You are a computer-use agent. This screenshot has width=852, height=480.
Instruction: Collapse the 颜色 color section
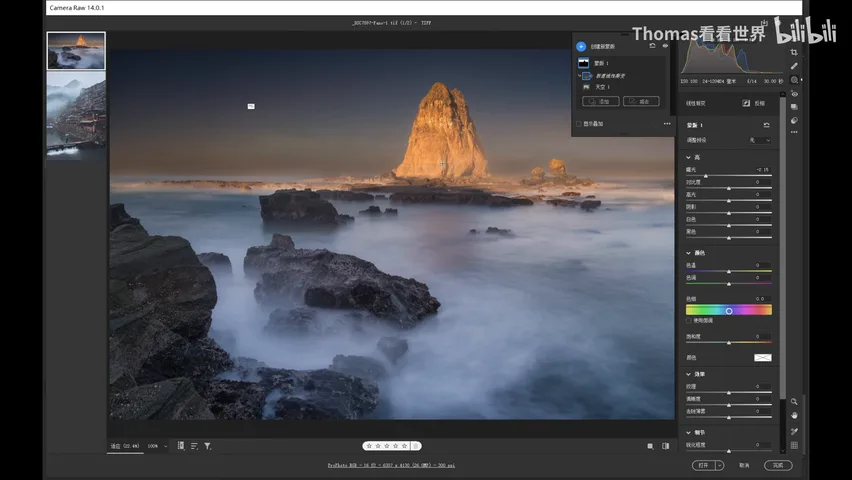pyautogui.click(x=688, y=253)
